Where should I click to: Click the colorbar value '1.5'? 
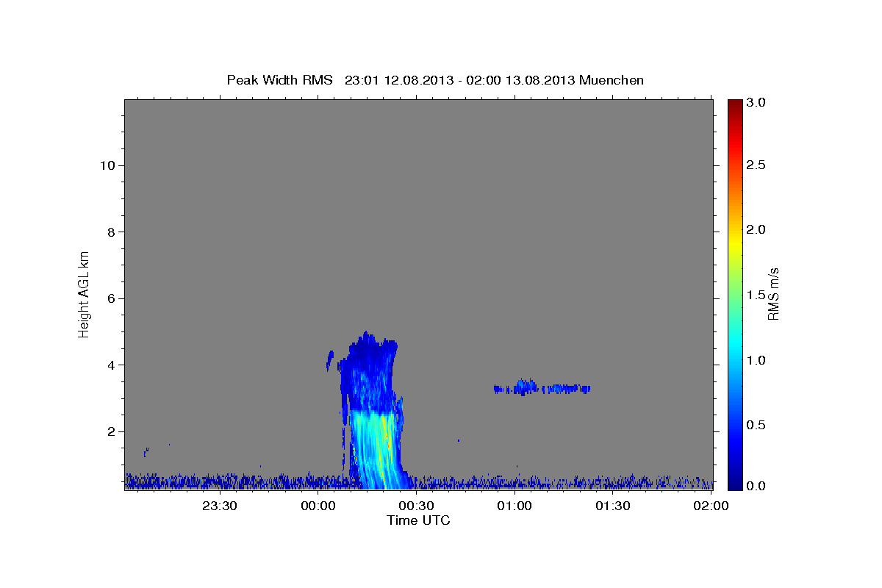click(x=757, y=295)
